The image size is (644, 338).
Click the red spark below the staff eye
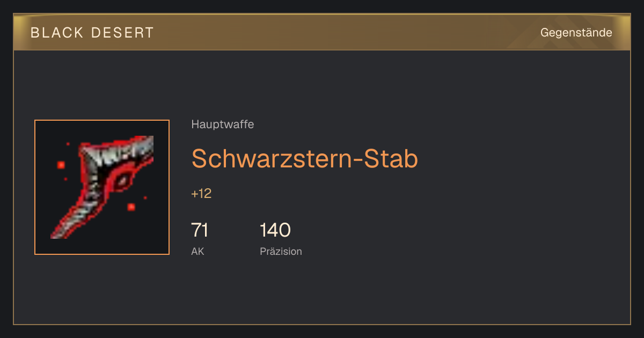pos(131,207)
